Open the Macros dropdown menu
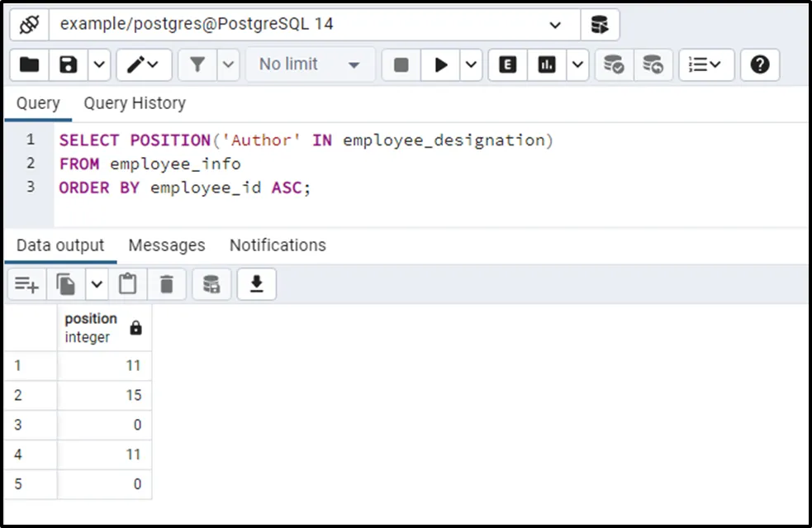812x528 pixels. [706, 64]
